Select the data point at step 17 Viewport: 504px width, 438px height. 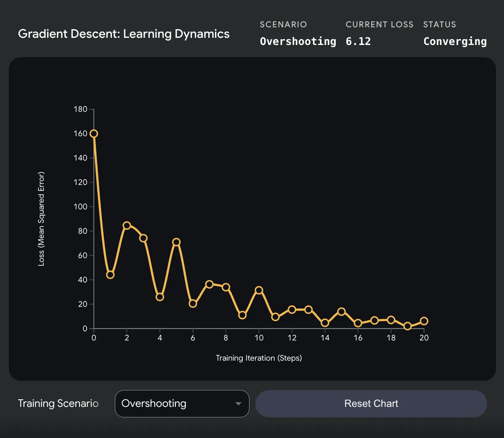coord(374,320)
